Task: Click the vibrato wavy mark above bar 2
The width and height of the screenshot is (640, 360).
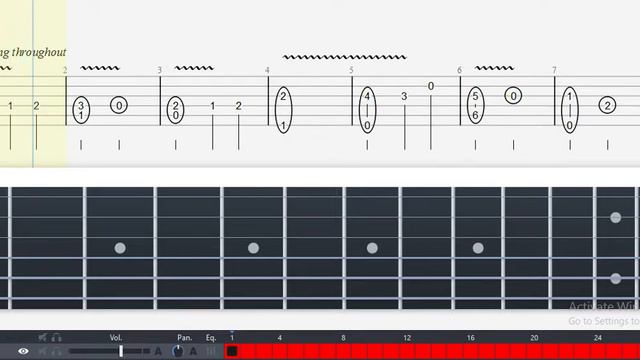Action: point(100,68)
